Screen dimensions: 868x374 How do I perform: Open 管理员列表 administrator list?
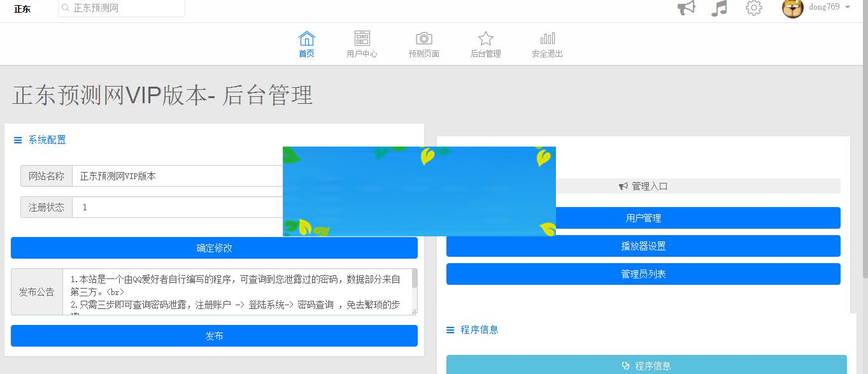(643, 274)
